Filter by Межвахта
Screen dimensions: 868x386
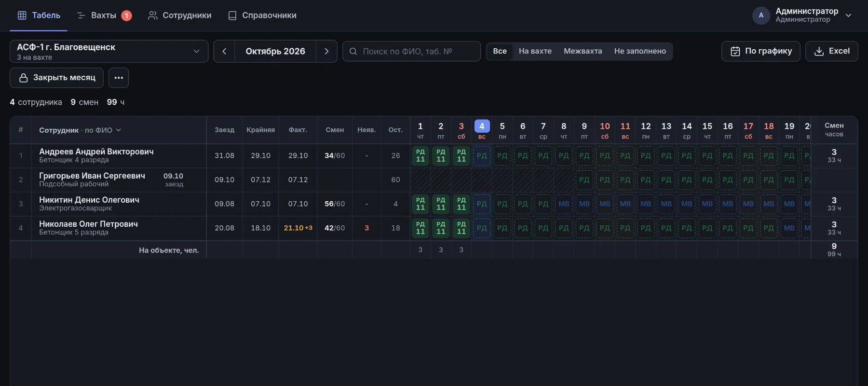click(583, 51)
